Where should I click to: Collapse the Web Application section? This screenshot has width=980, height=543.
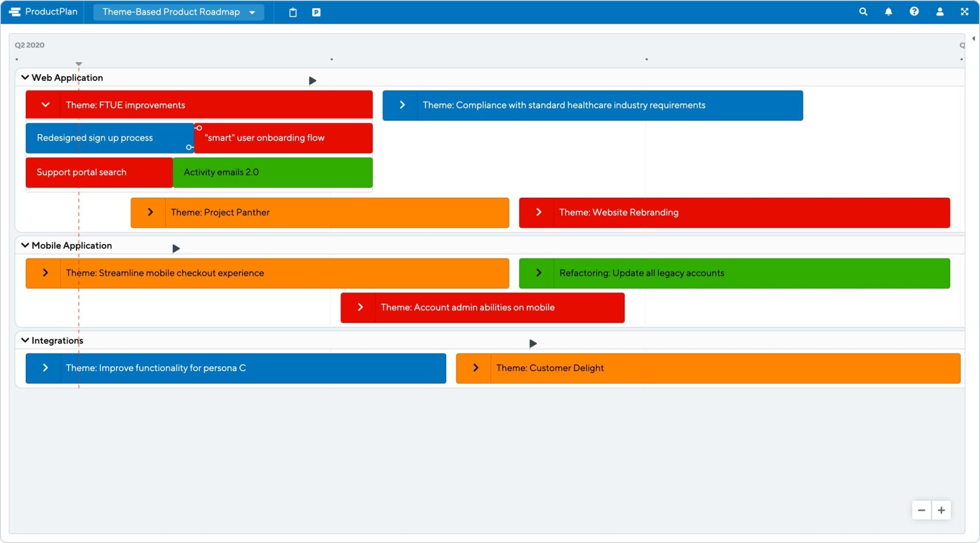pos(25,78)
